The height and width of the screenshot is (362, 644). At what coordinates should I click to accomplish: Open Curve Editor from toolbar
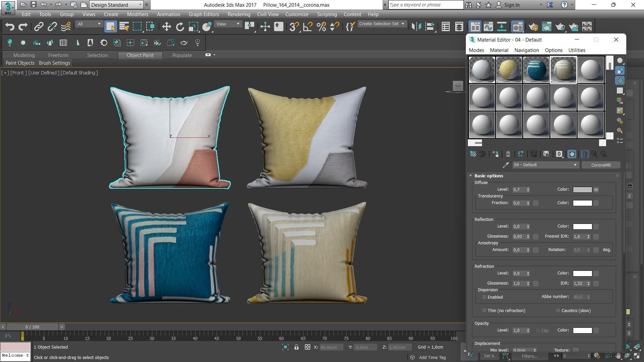point(488,27)
